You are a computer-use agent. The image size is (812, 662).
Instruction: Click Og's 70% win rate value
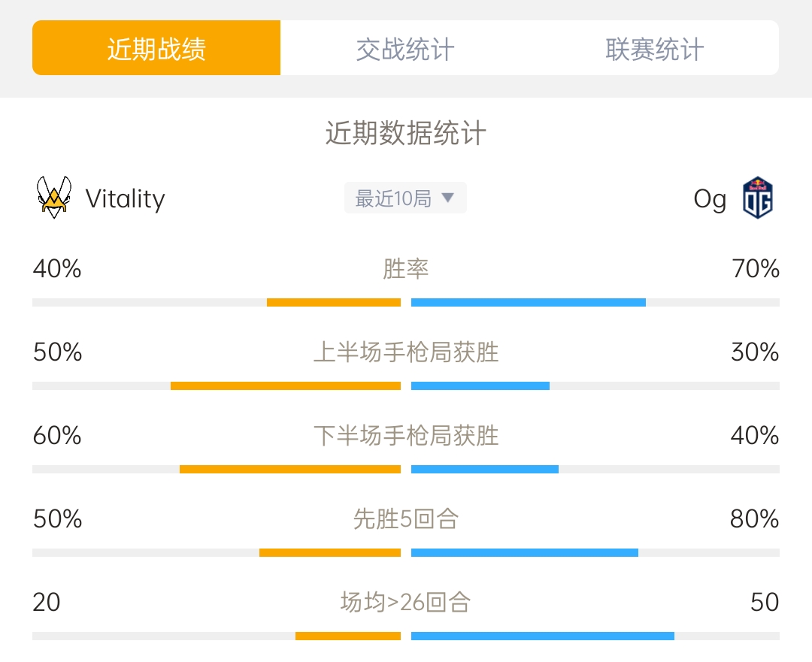[x=756, y=269]
